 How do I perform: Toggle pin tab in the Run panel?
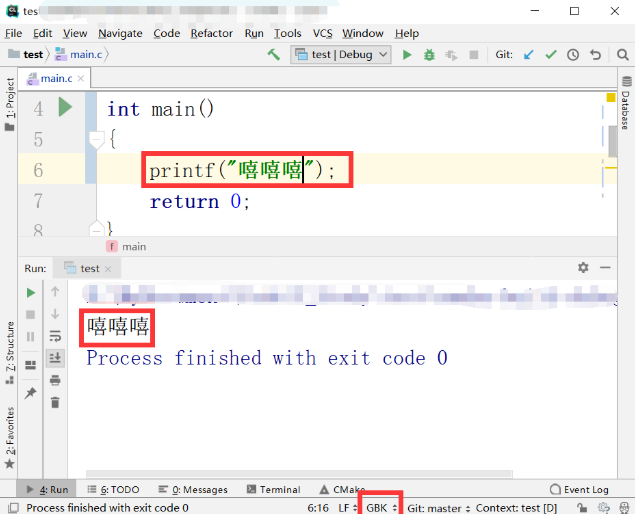(30, 393)
